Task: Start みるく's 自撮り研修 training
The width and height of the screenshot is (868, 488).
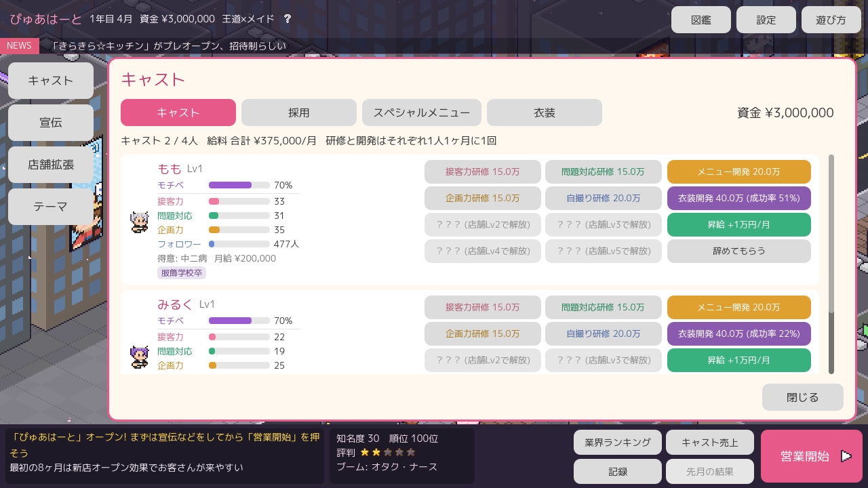Action: click(x=604, y=333)
